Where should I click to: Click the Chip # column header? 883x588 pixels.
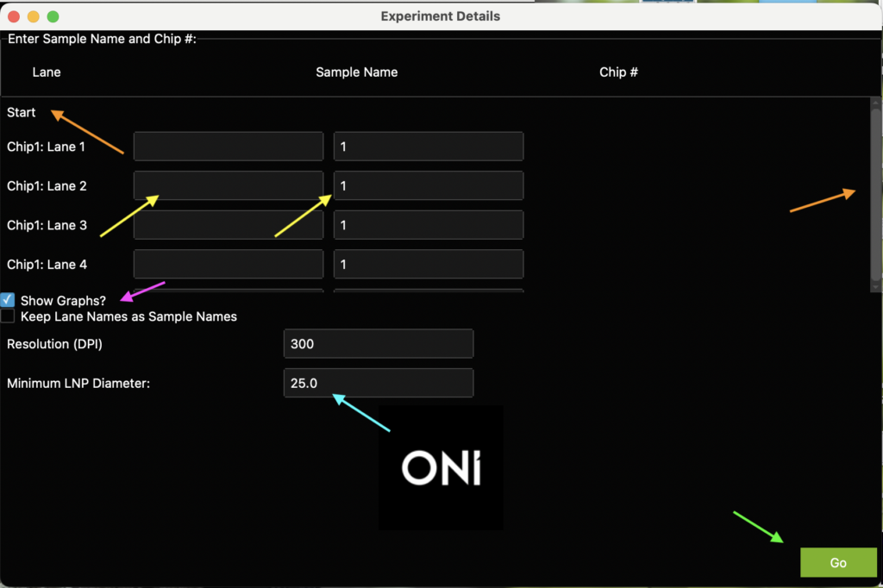(618, 72)
